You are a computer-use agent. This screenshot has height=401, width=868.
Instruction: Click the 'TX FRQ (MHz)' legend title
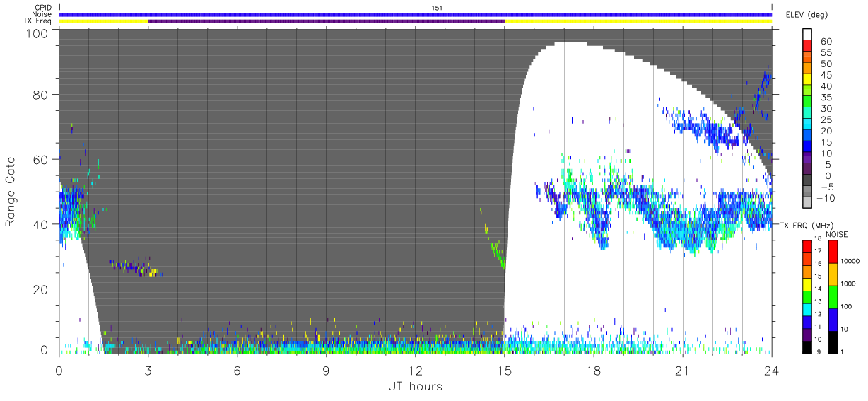click(805, 225)
